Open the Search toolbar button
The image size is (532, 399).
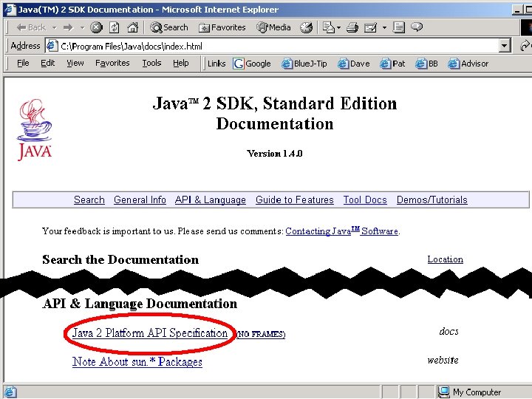click(169, 27)
